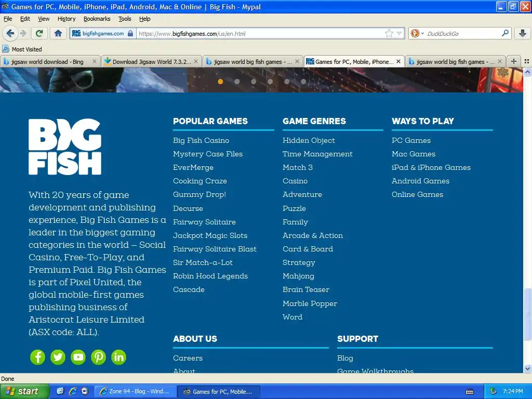Image resolution: width=532 pixels, height=399 pixels.
Task: Open the Bookmarks menu
Action: 97,19
